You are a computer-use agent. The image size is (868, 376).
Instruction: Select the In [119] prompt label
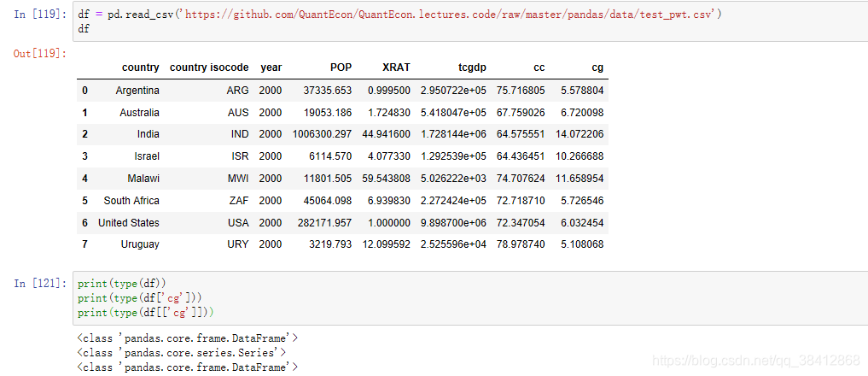(x=40, y=15)
